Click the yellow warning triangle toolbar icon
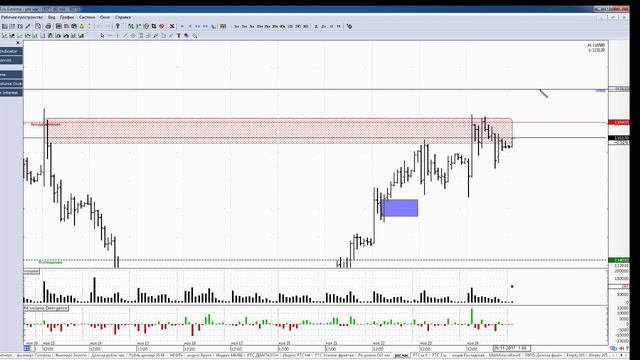640x360 pixels. [82, 26]
